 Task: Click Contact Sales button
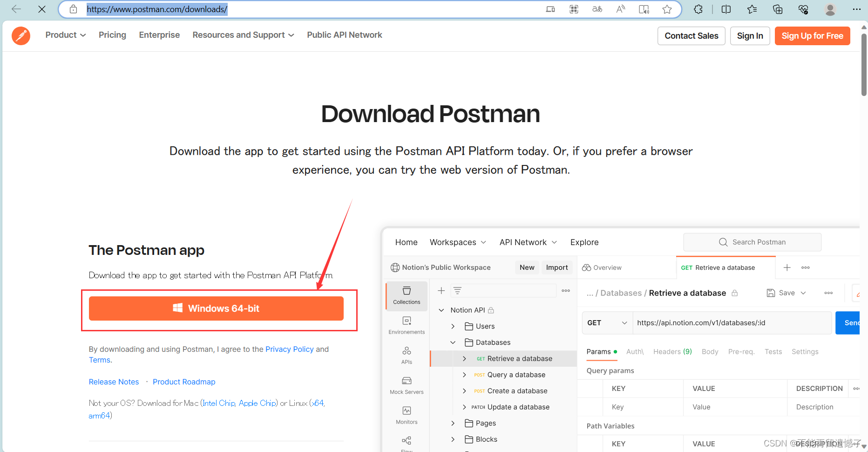[x=692, y=36]
